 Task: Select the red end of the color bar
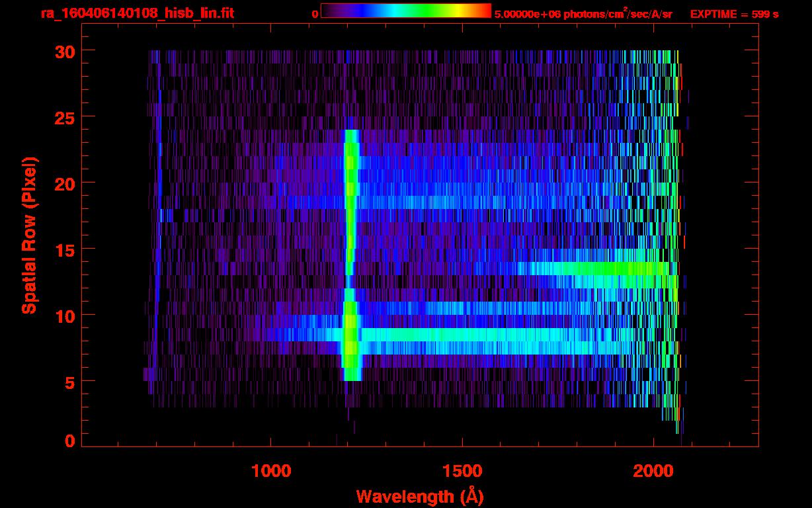pyautogui.click(x=484, y=11)
